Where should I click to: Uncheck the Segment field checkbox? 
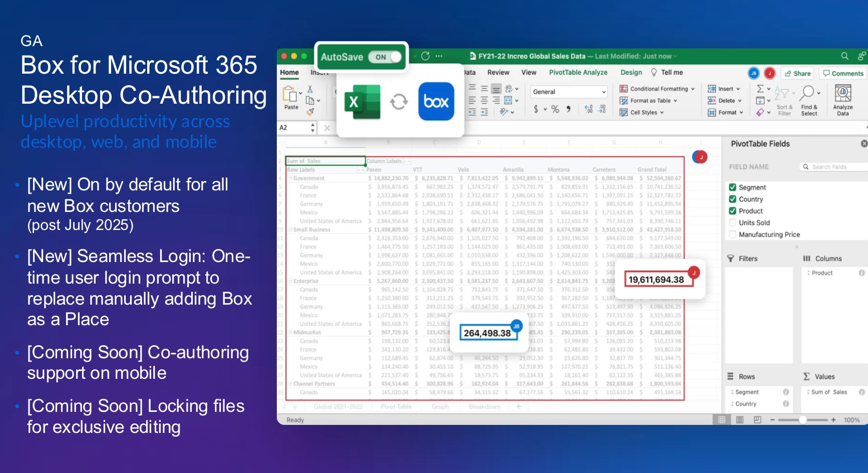click(733, 187)
